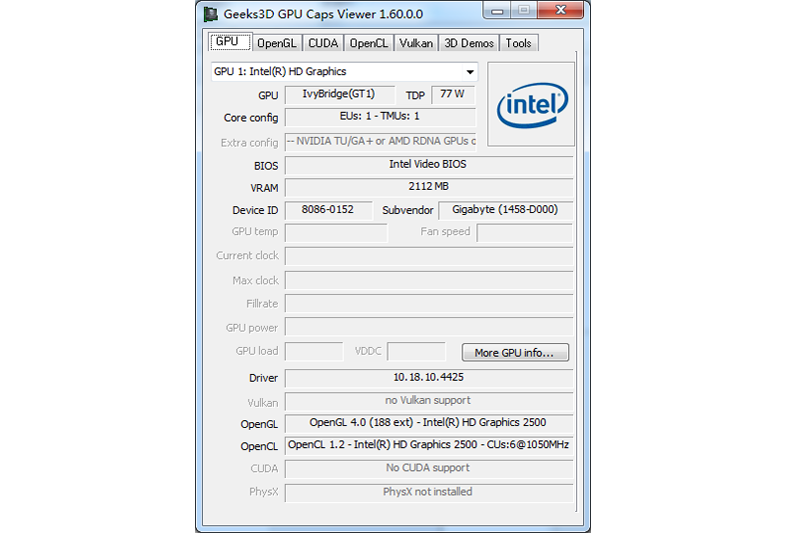Click the Intel Video BIOS field
Screen dimensions: 800x533
pos(429,165)
